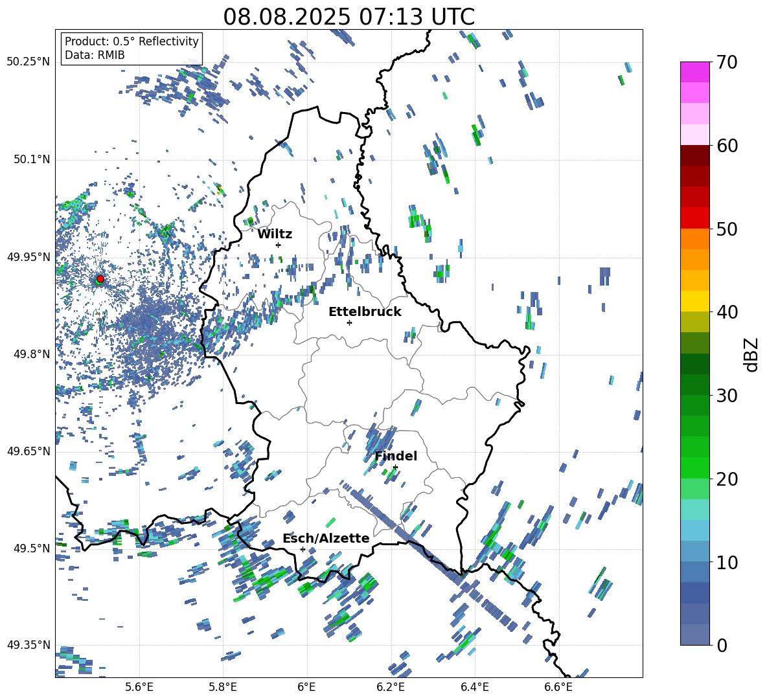Click the Wiltz city label

275,234
